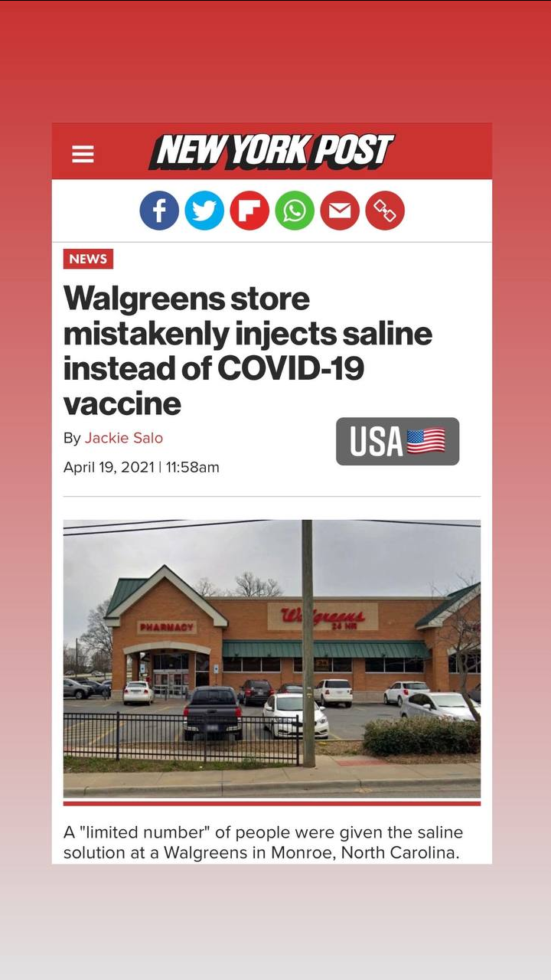This screenshot has width=551, height=980.
Task: Share article via Flipboard icon
Action: click(249, 211)
